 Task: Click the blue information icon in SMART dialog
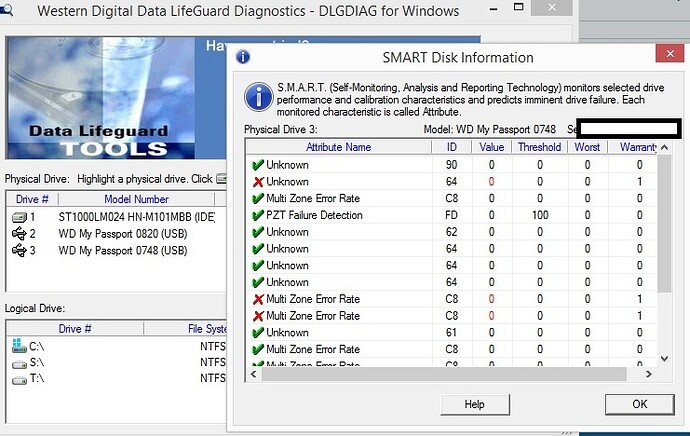click(260, 96)
